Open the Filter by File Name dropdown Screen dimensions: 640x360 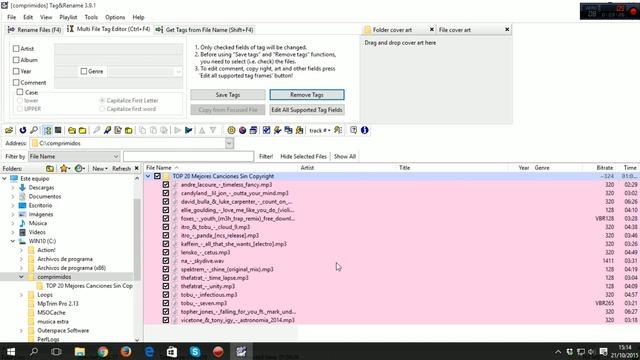(x=116, y=156)
